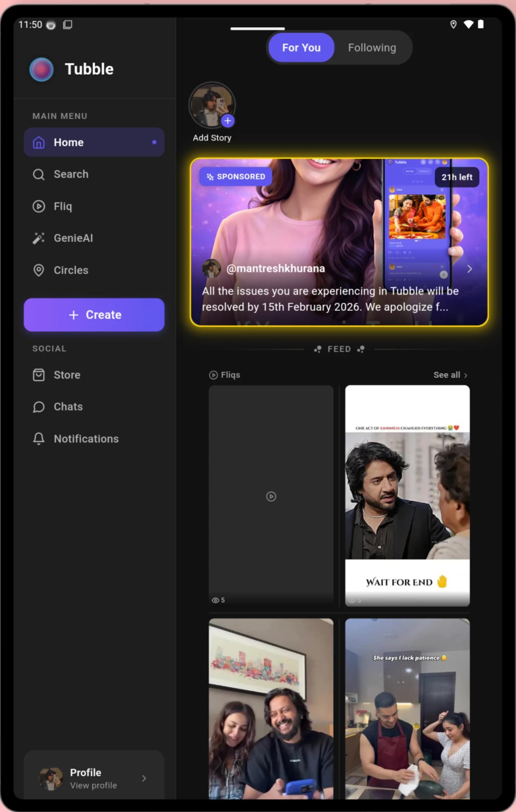
Task: Open the laughing couple Fliq thumbnail
Action: [x=271, y=709]
